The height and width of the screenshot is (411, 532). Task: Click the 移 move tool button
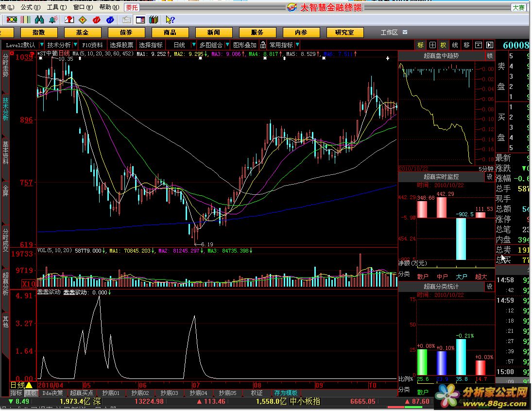point(466,45)
